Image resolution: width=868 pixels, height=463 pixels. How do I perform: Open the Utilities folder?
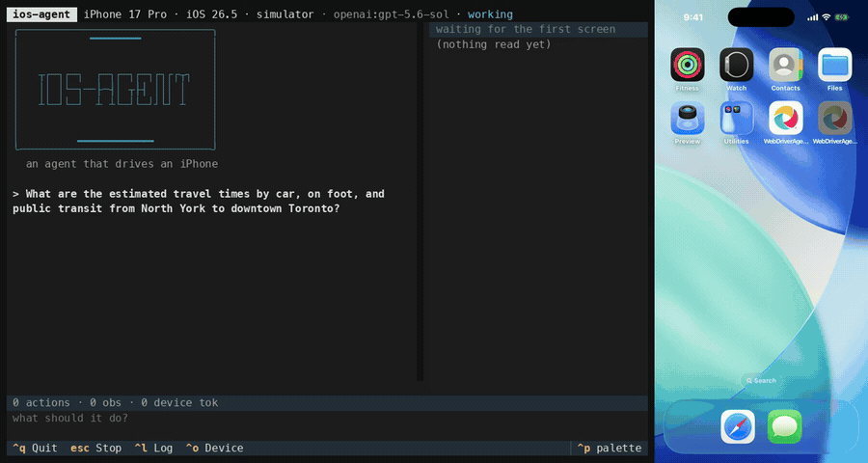[736, 118]
